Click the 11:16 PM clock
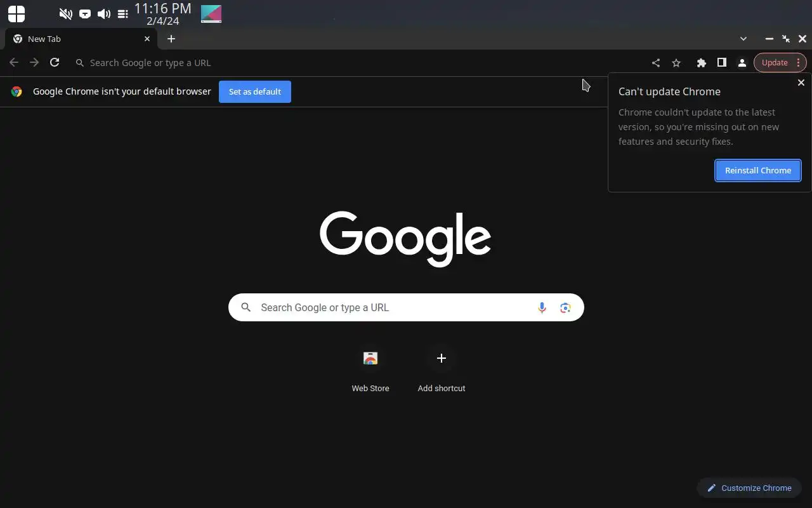The image size is (812, 508). (x=162, y=8)
